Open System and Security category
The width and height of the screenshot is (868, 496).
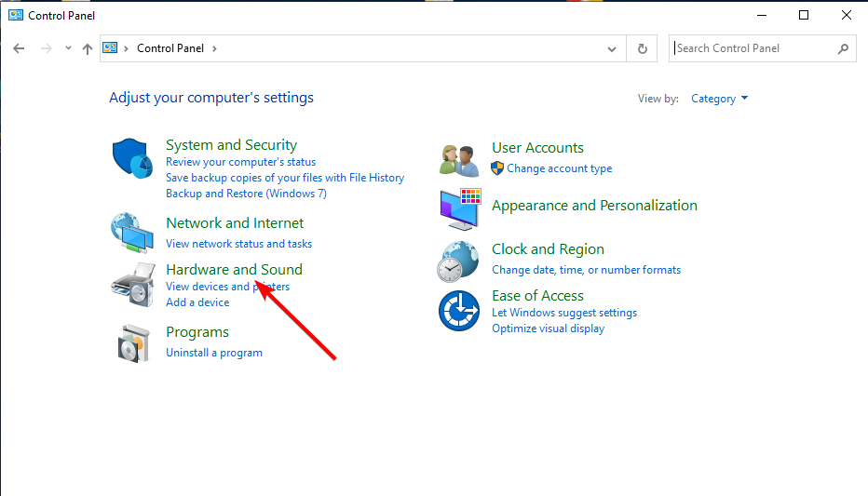click(x=231, y=145)
